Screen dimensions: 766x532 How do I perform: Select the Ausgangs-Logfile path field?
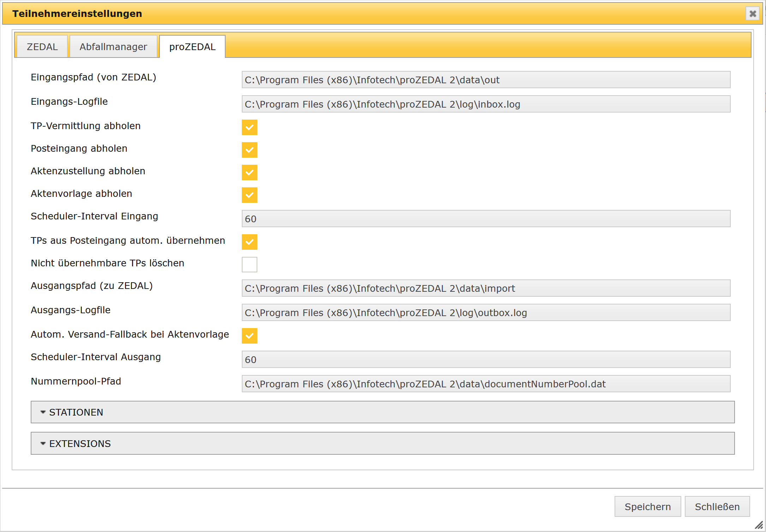pyautogui.click(x=486, y=313)
